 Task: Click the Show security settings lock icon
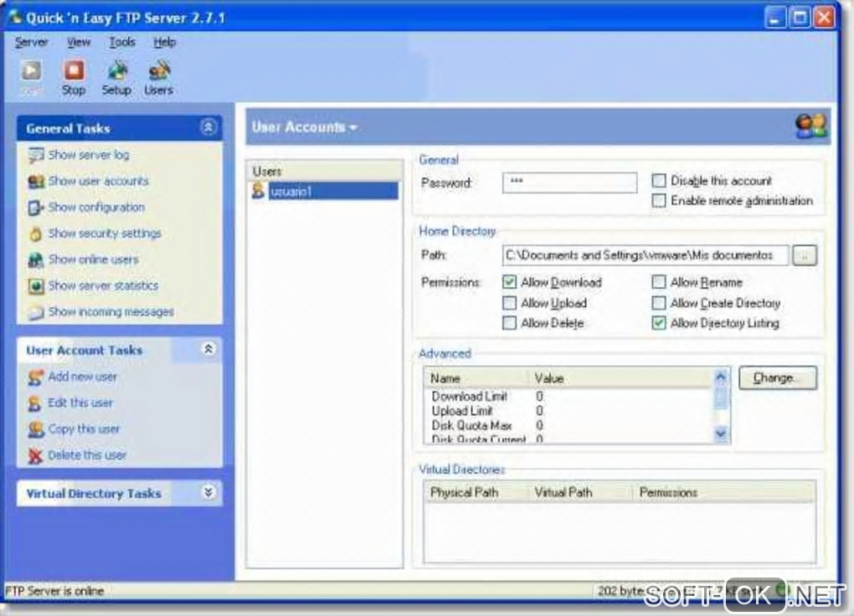(x=36, y=234)
